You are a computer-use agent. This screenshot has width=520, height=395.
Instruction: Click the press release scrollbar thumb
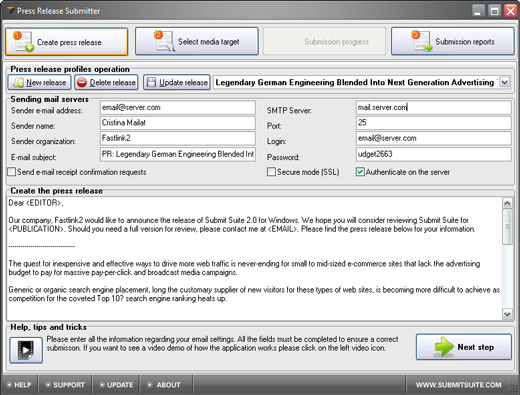click(x=507, y=227)
